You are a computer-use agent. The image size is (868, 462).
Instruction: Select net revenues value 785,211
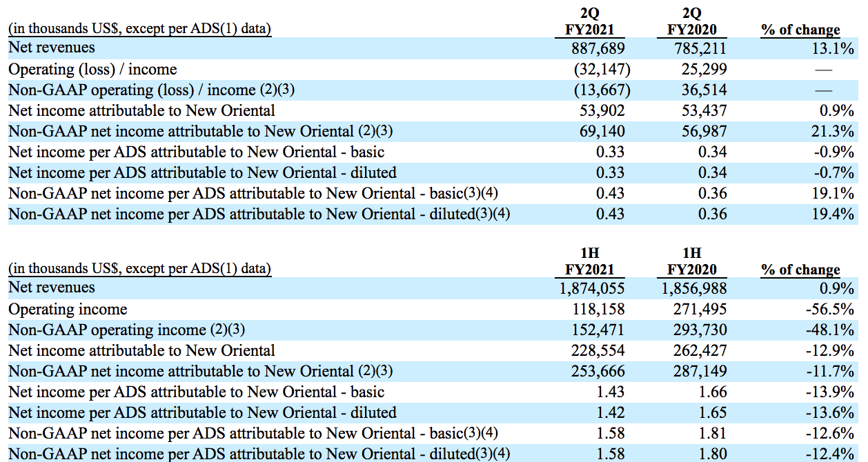[702, 48]
